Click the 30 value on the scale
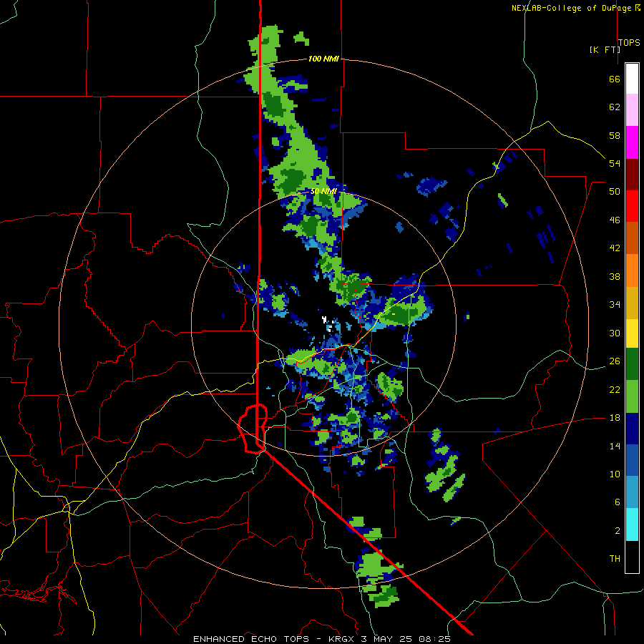Screen dimensions: 644x644 (x=615, y=333)
